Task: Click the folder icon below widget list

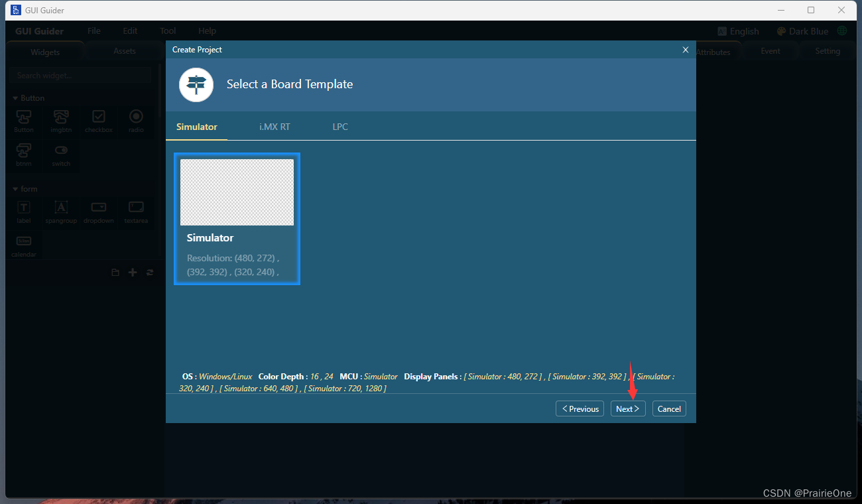Action: pos(115,273)
